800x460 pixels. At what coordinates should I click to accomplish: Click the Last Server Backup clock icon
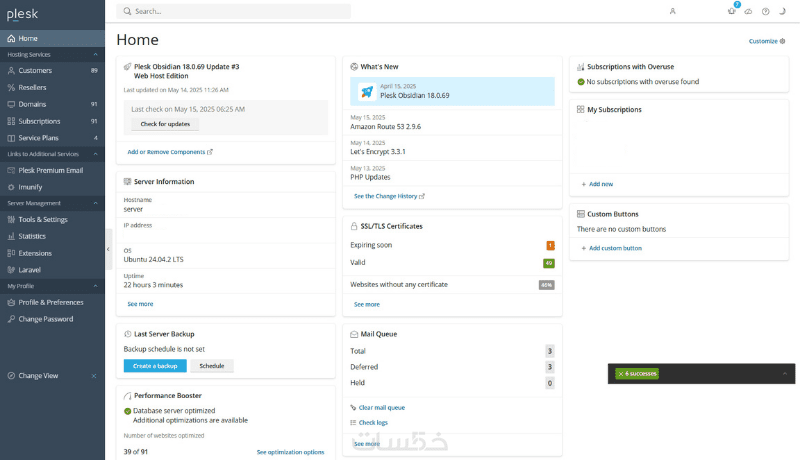[128, 334]
